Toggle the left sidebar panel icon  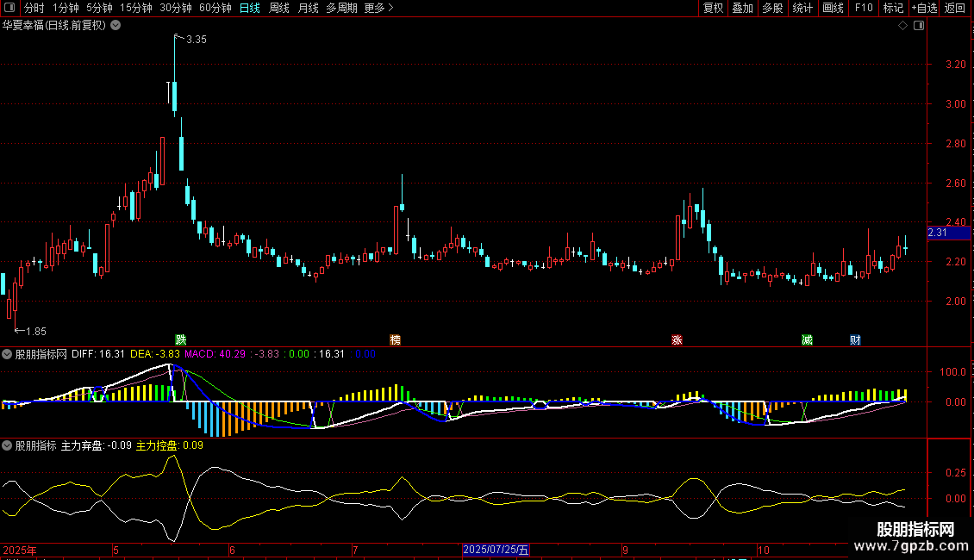9,8
